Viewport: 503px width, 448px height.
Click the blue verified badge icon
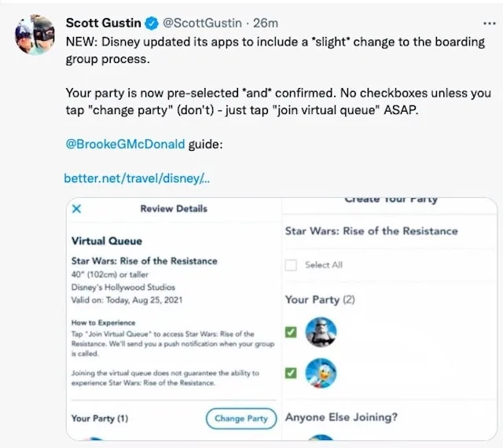tap(152, 24)
